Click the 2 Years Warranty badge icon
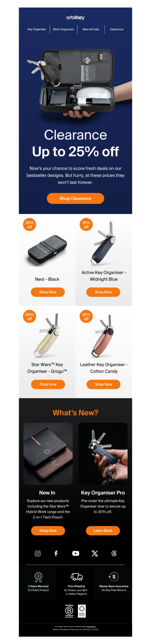 coord(38,577)
